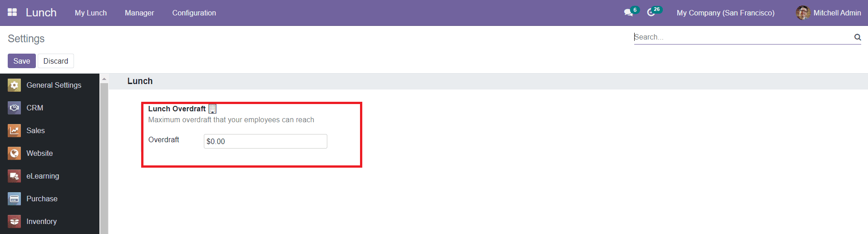Open the conversations messages icon
This screenshot has width=868, height=234.
(628, 13)
